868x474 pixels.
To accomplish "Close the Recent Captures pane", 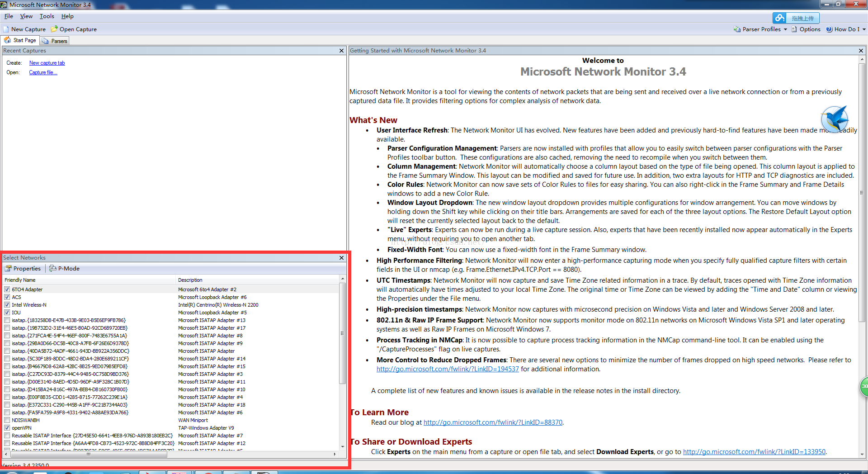I will (342, 51).
